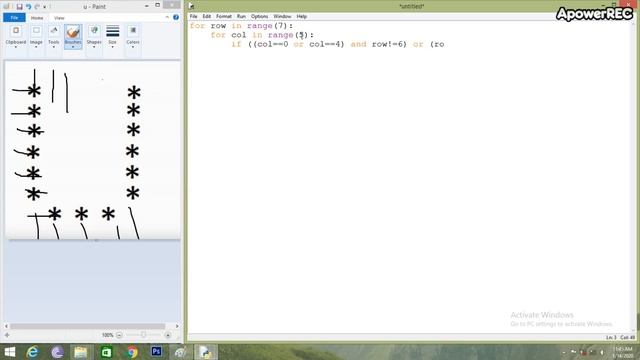Minimize the Paint window
Image resolution: width=640 pixels, height=360 pixels.
coord(147,6)
